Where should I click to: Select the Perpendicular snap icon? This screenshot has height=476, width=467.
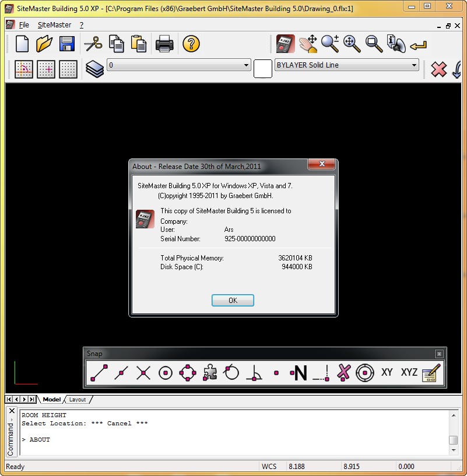point(254,372)
